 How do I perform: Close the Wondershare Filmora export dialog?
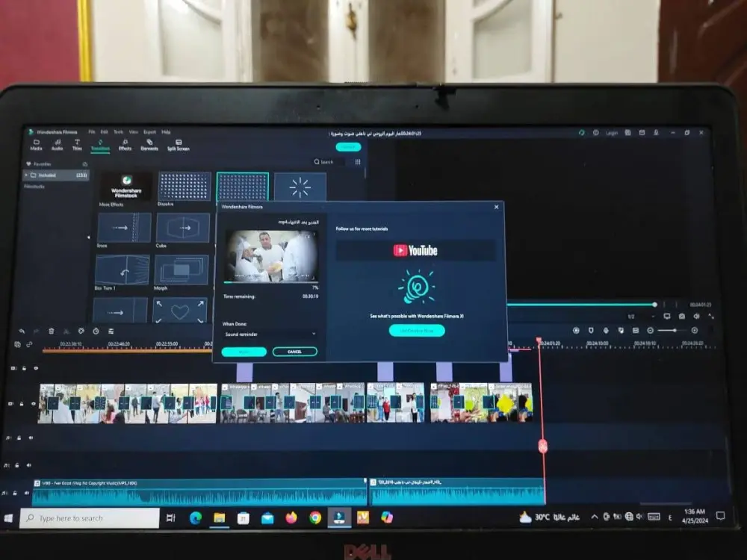(x=497, y=207)
